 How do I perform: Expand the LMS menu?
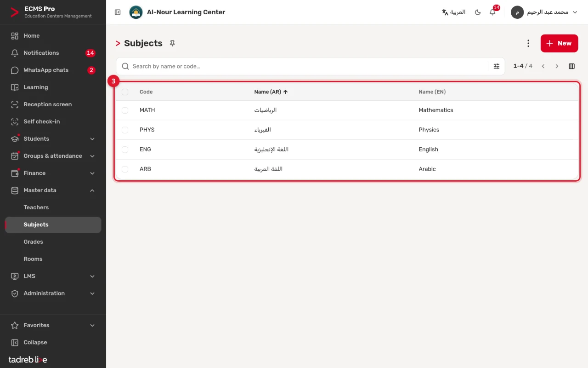coord(53,276)
